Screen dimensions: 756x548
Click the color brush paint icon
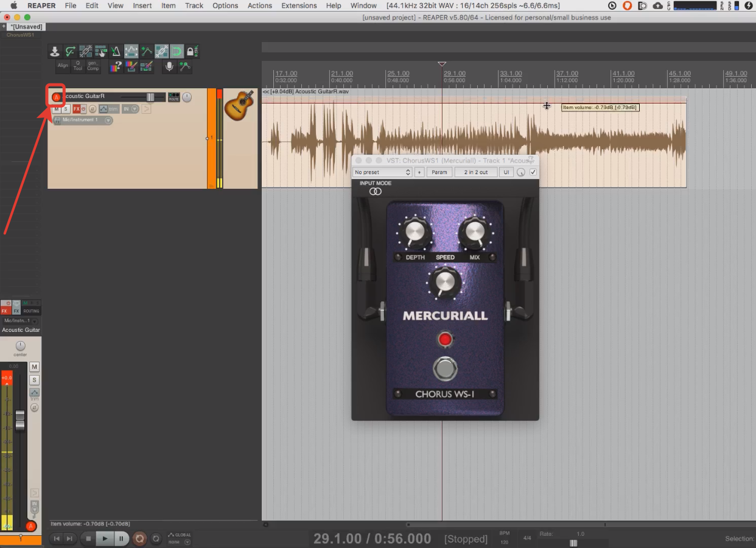coord(131,66)
